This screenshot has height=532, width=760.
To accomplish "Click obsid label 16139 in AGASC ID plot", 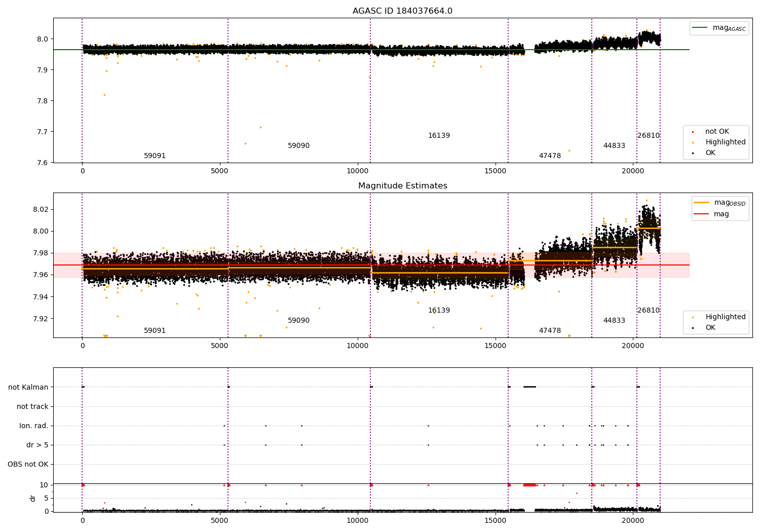I will pyautogui.click(x=439, y=136).
